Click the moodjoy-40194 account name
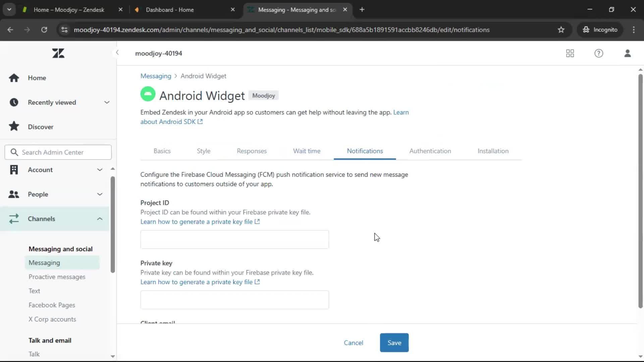The width and height of the screenshot is (644, 362). tap(159, 53)
